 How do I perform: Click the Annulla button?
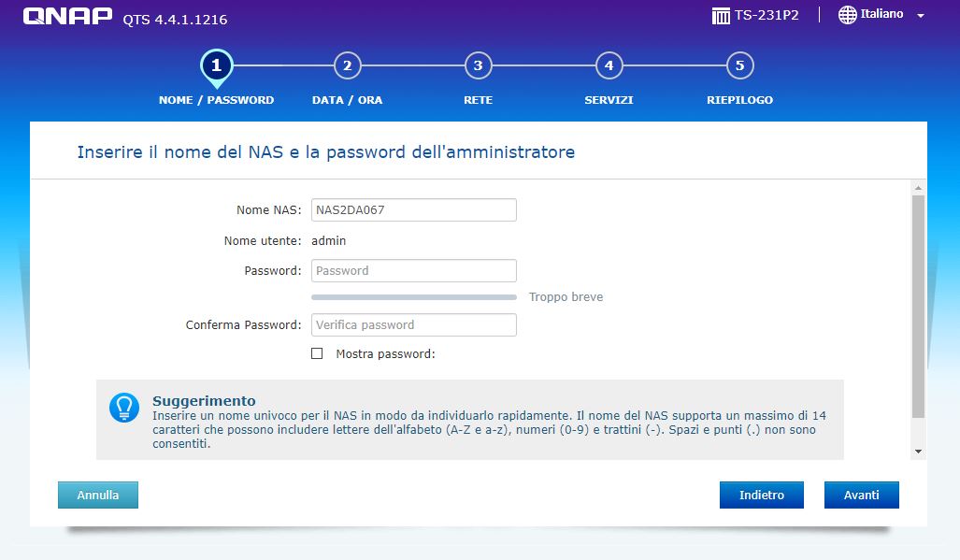point(98,495)
